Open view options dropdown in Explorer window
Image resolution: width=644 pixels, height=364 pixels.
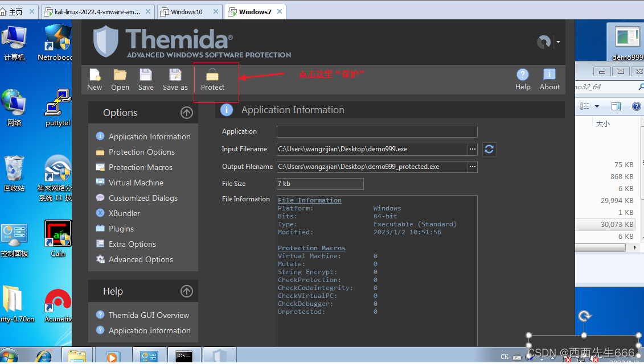[x=597, y=107]
